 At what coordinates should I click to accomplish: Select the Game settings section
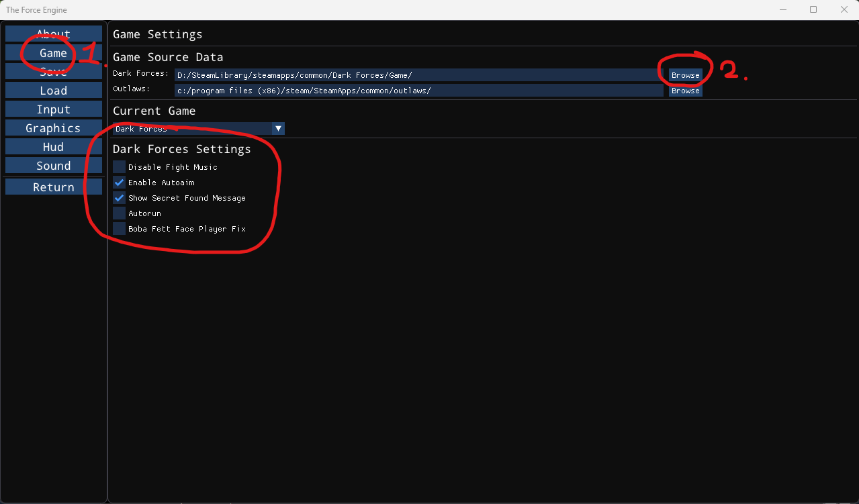pos(54,52)
